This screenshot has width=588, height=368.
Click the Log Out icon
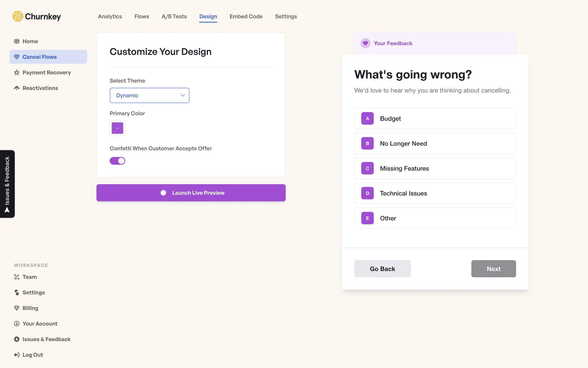pyautogui.click(x=17, y=355)
